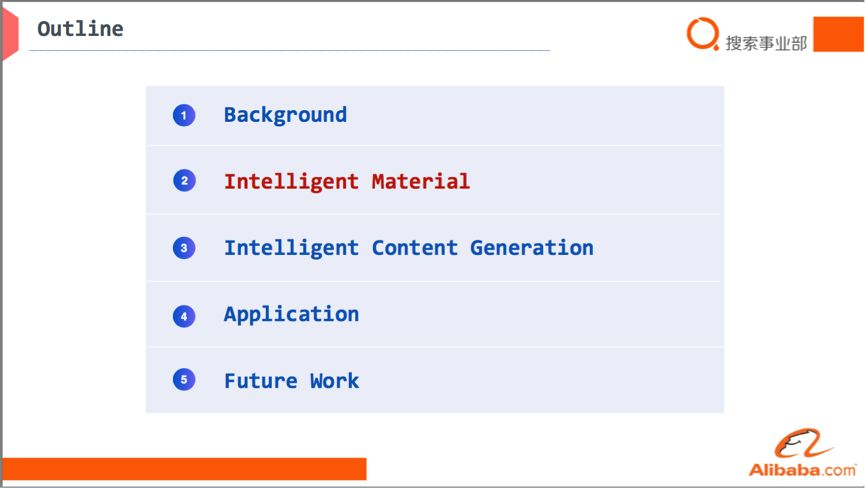Click the orange bar at slide bottom
The image size is (865, 488).
click(x=184, y=469)
